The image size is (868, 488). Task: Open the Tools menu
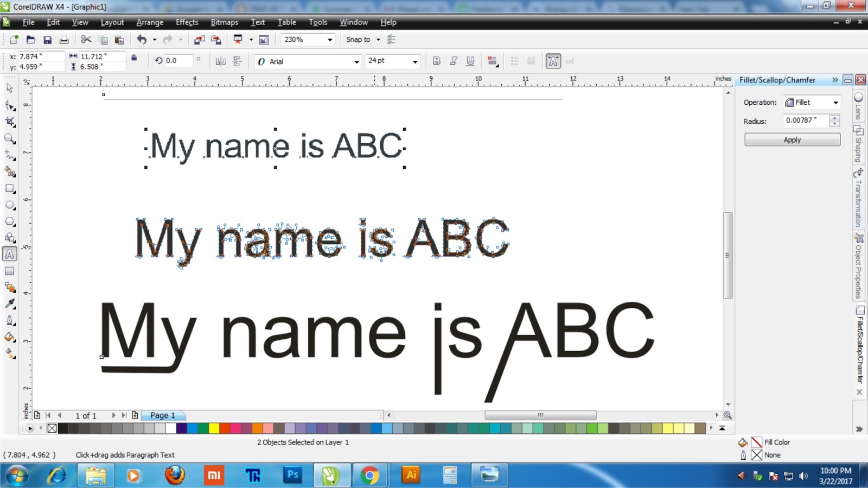pyautogui.click(x=318, y=22)
